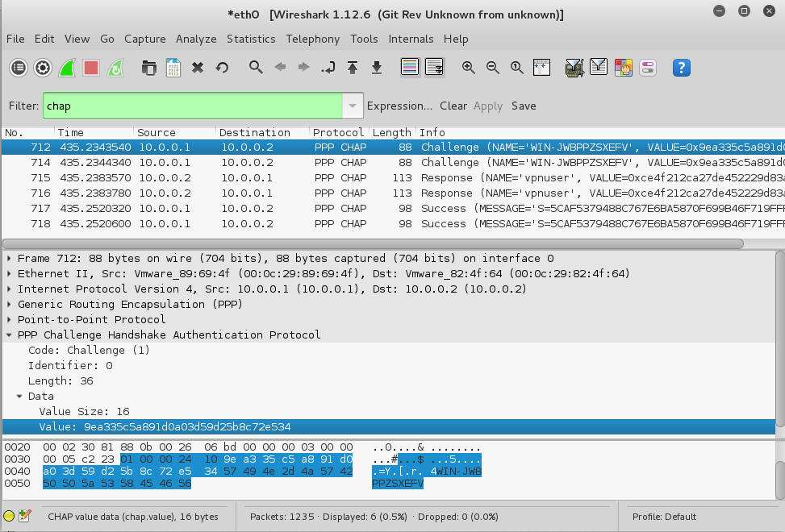785x532 pixels.
Task: Toggle auto-scroll in live capture
Action: pyautogui.click(x=435, y=68)
